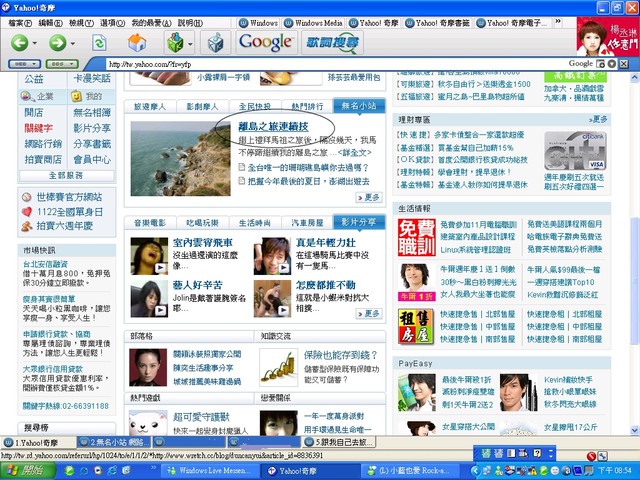The image size is (640, 480).
Task: Switch to browser tab 2.無名小站
Action: coord(113,442)
